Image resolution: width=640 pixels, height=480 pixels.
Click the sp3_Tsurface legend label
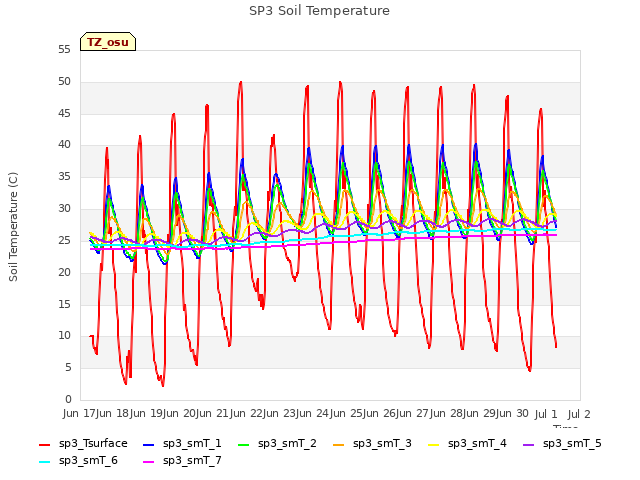pyautogui.click(x=93, y=443)
